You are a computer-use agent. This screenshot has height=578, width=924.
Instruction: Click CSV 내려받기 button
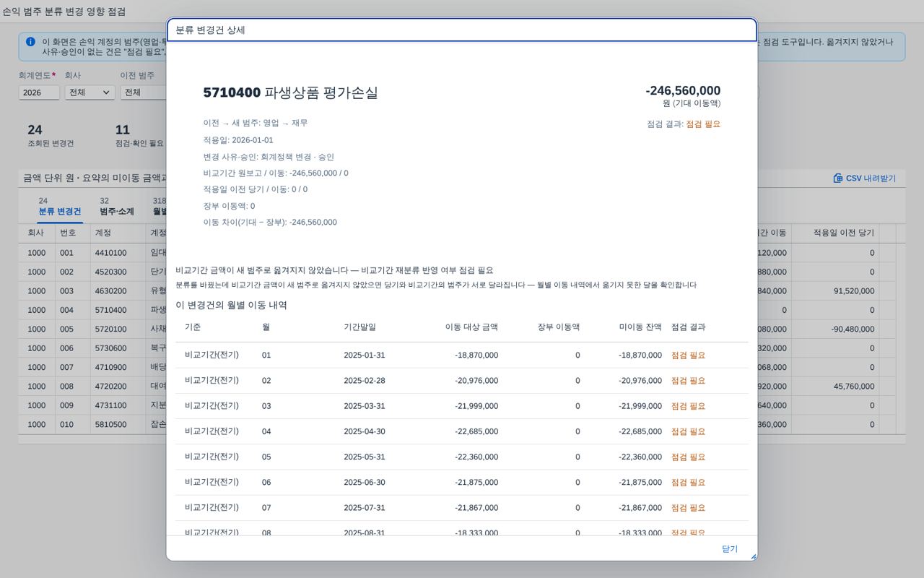pos(864,178)
